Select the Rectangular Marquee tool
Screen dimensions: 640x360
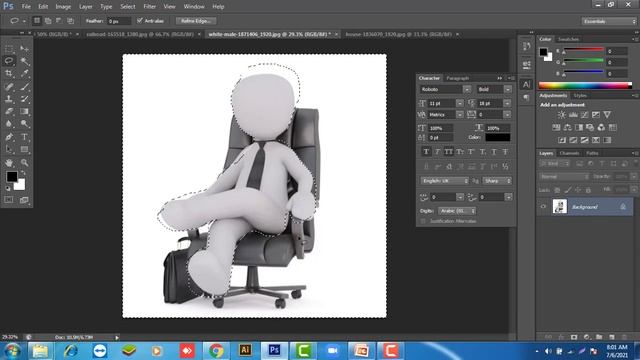[9, 49]
